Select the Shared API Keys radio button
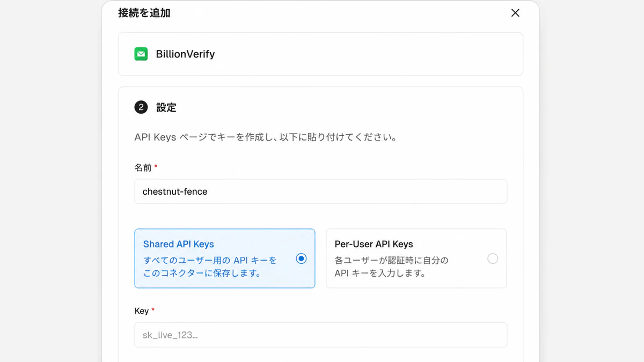Screen dimensions: 644x362 point(302,258)
